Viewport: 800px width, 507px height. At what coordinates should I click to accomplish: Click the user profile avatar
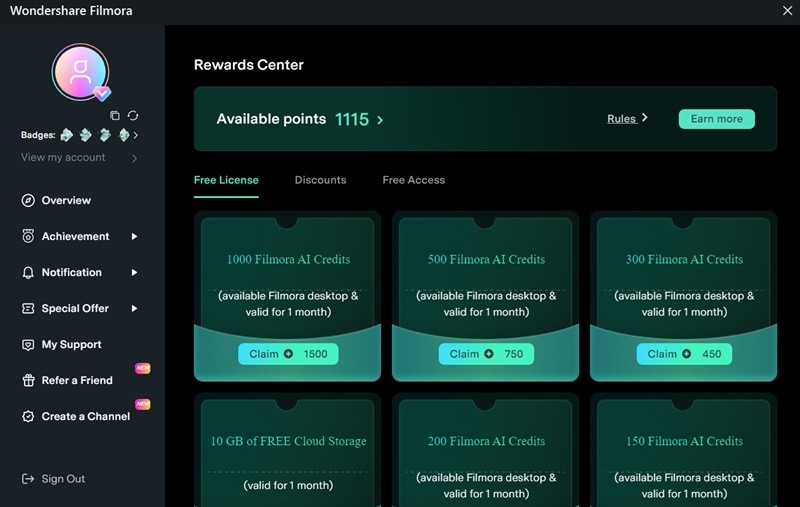coord(81,72)
